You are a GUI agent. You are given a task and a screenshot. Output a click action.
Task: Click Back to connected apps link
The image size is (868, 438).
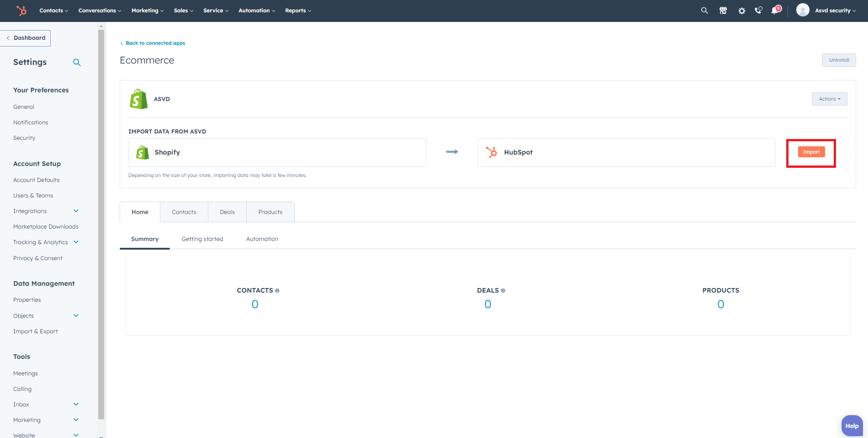point(153,43)
